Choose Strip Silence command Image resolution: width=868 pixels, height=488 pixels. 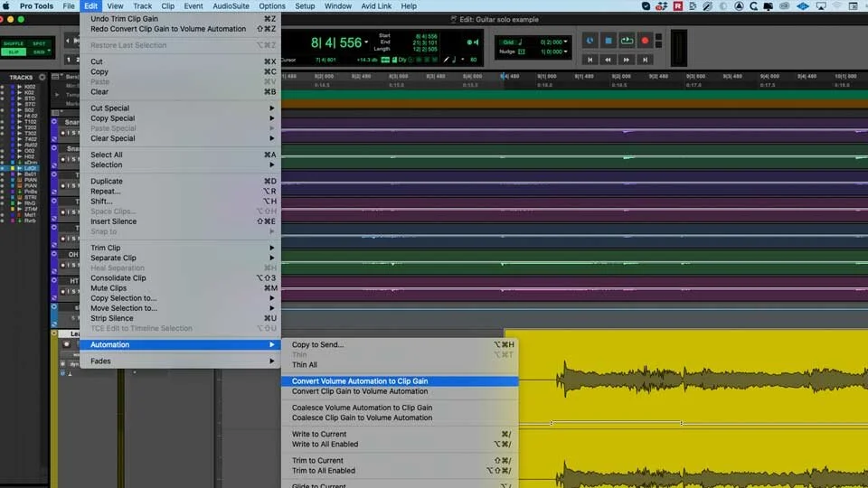[181, 318]
